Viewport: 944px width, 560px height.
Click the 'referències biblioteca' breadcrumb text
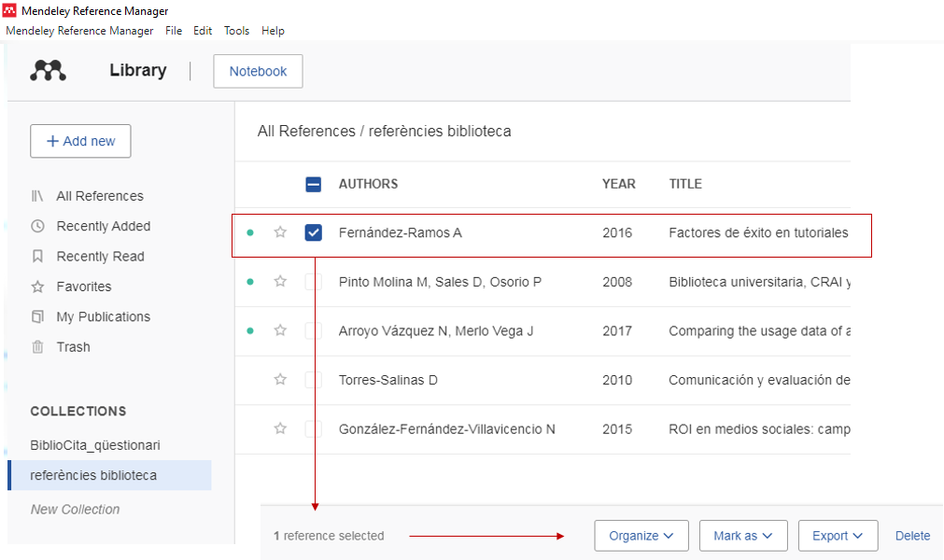440,131
